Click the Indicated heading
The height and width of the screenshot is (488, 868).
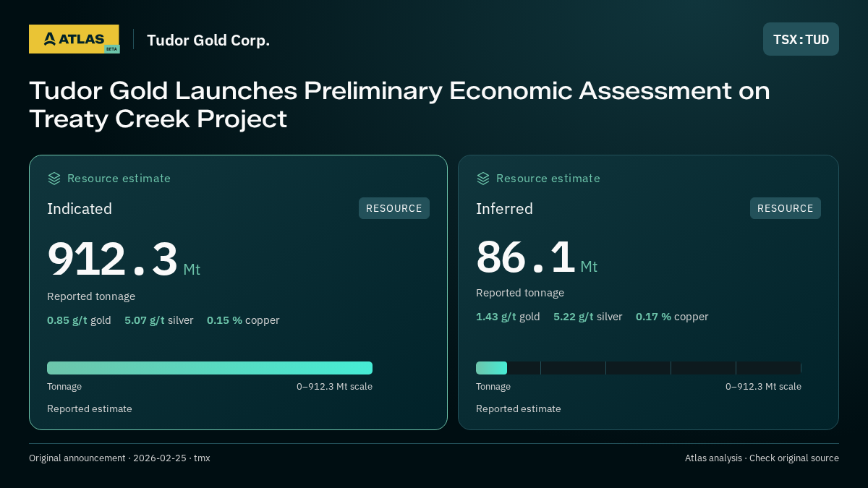pyautogui.click(x=80, y=209)
